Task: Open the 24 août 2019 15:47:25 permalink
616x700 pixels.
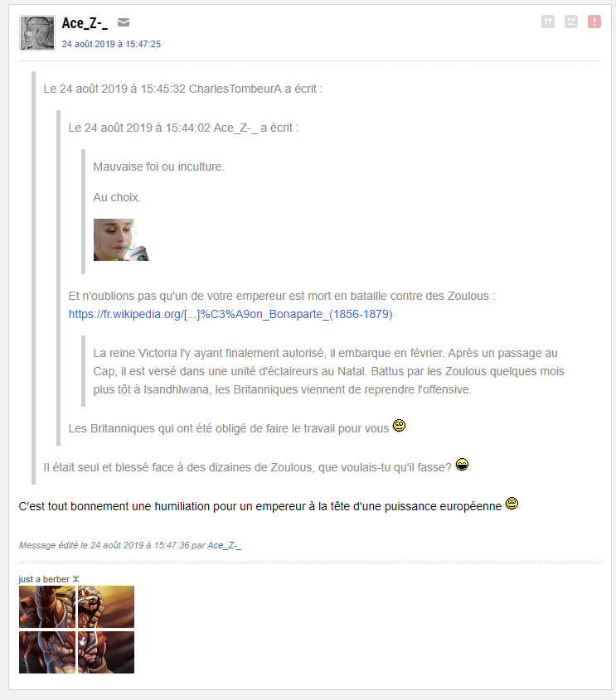Action: pyautogui.click(x=111, y=44)
